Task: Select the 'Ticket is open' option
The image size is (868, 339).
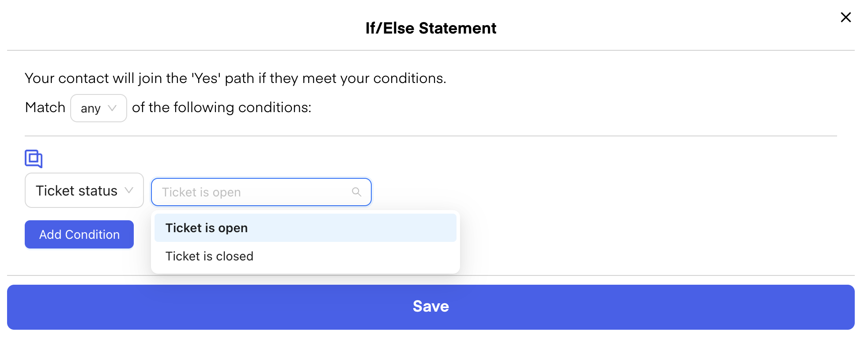Action: tap(207, 228)
